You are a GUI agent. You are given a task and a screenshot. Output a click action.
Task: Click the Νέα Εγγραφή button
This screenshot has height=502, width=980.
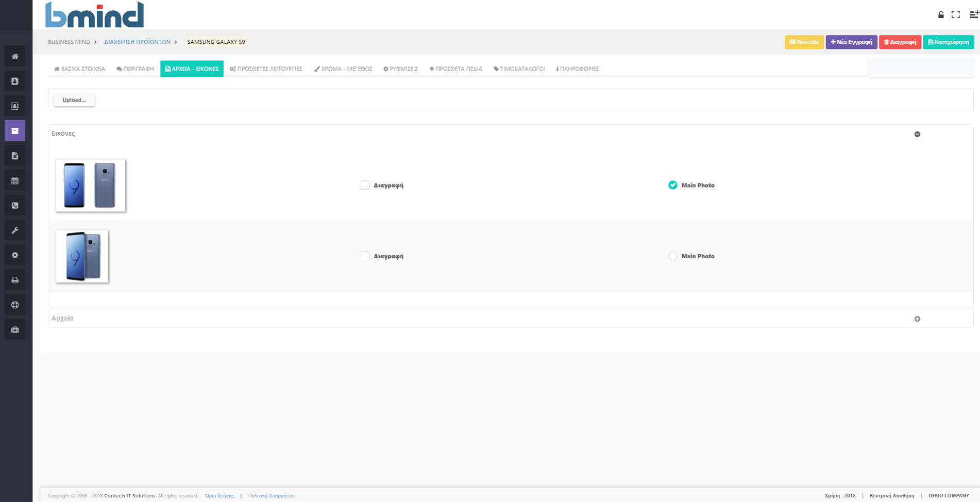pos(851,42)
